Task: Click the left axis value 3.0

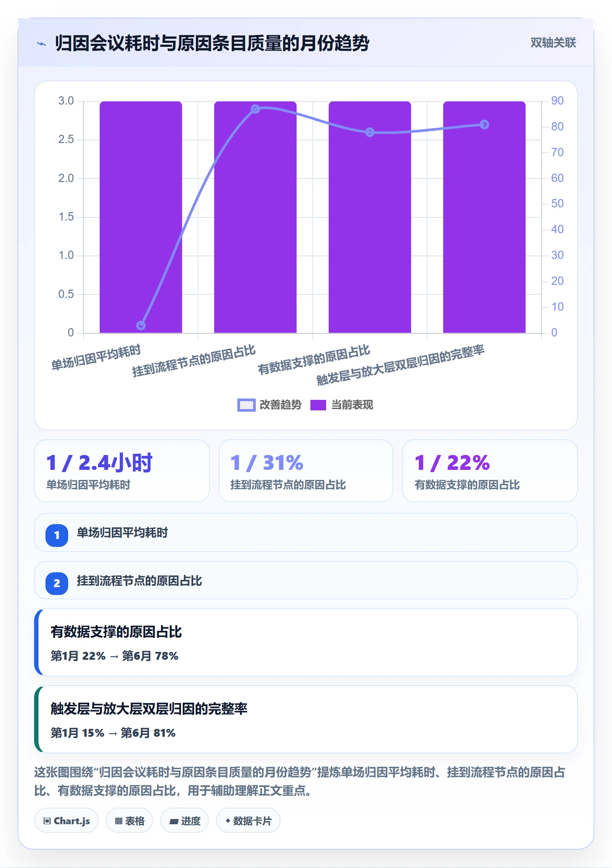Action: [66, 101]
